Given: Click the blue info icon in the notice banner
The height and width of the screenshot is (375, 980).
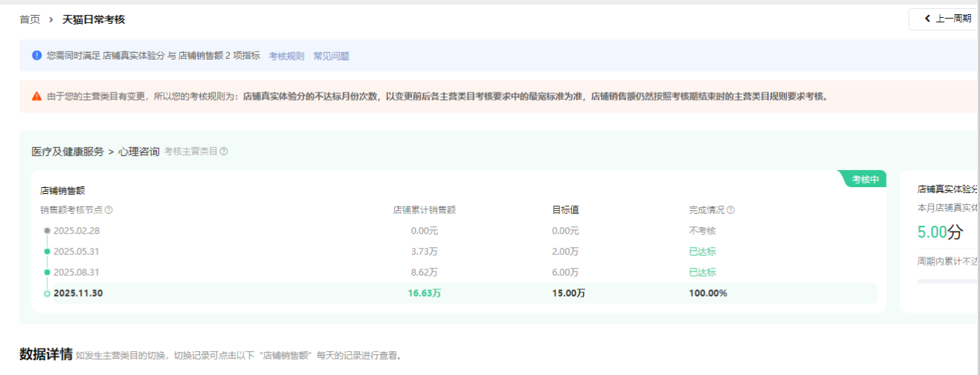Looking at the screenshot, I should point(37,55).
